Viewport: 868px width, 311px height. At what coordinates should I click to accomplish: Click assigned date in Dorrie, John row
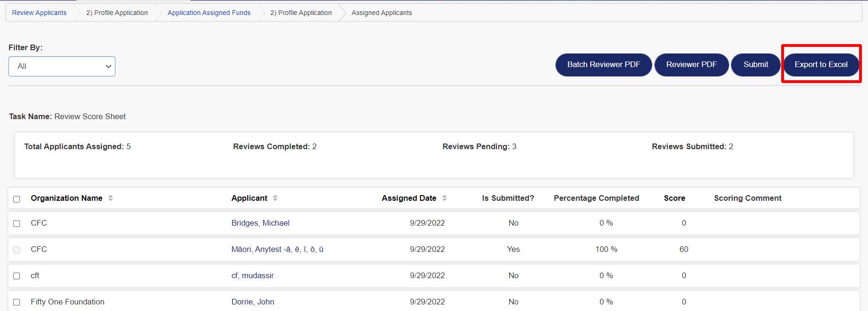pyautogui.click(x=427, y=302)
